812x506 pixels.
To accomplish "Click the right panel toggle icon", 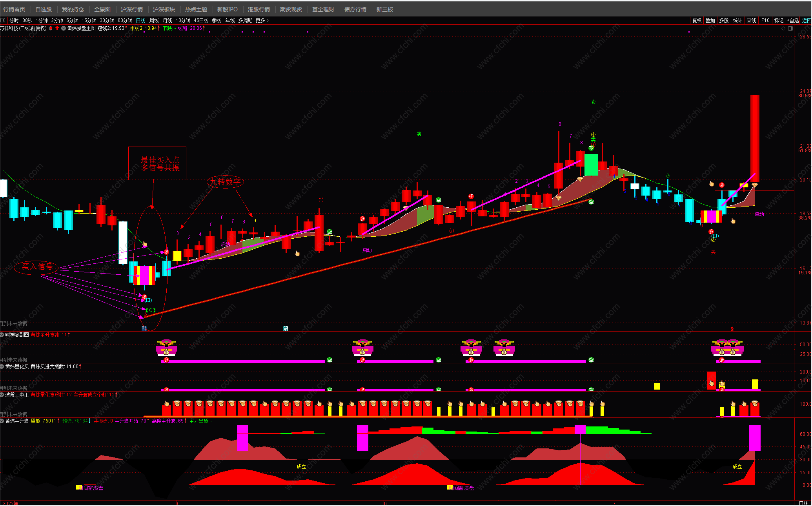I will pyautogui.click(x=790, y=28).
